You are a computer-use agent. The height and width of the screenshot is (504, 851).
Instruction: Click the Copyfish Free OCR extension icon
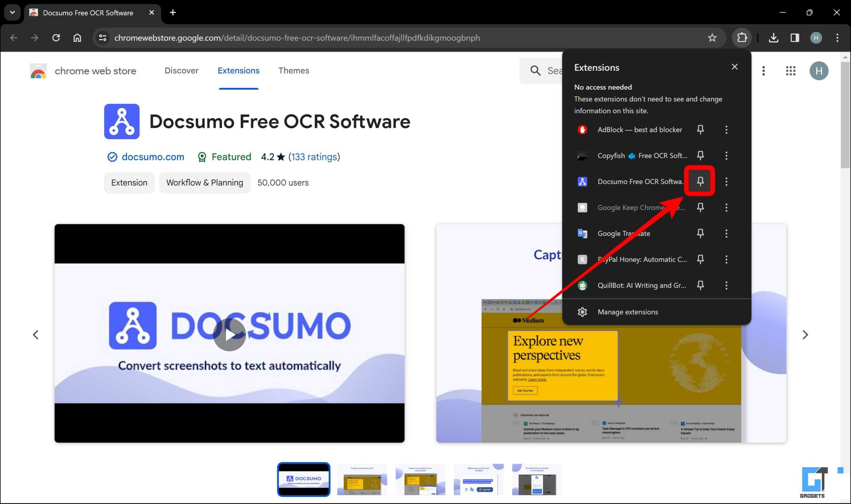pyautogui.click(x=581, y=155)
